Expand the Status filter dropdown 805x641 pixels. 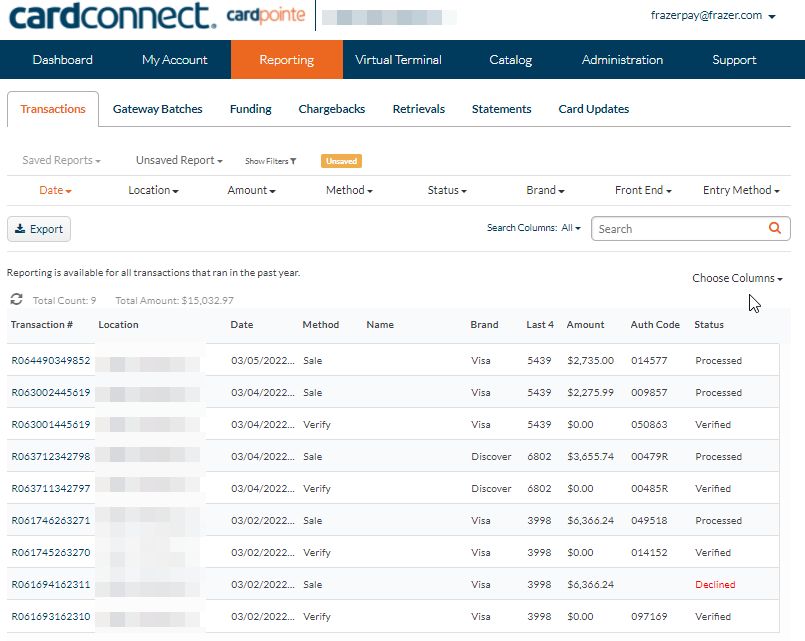[x=447, y=190]
